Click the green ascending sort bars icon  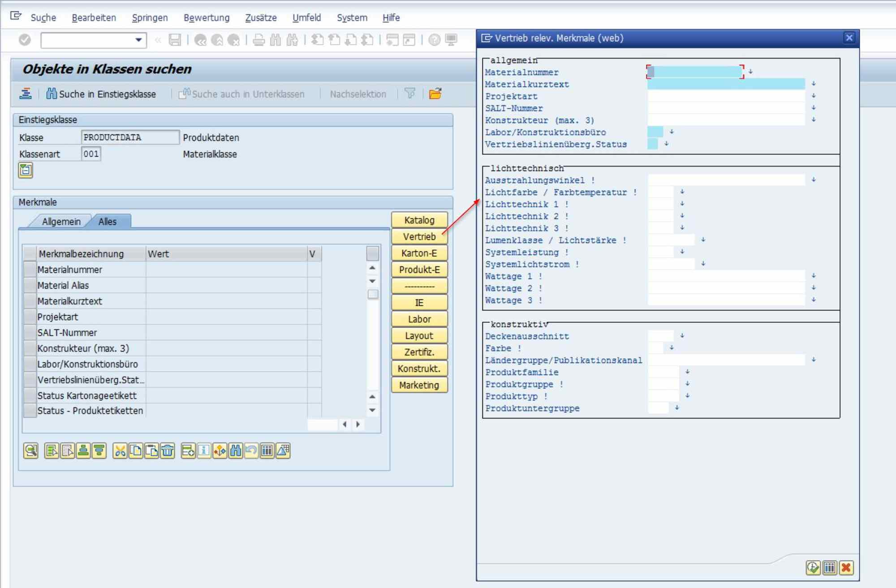tap(83, 451)
